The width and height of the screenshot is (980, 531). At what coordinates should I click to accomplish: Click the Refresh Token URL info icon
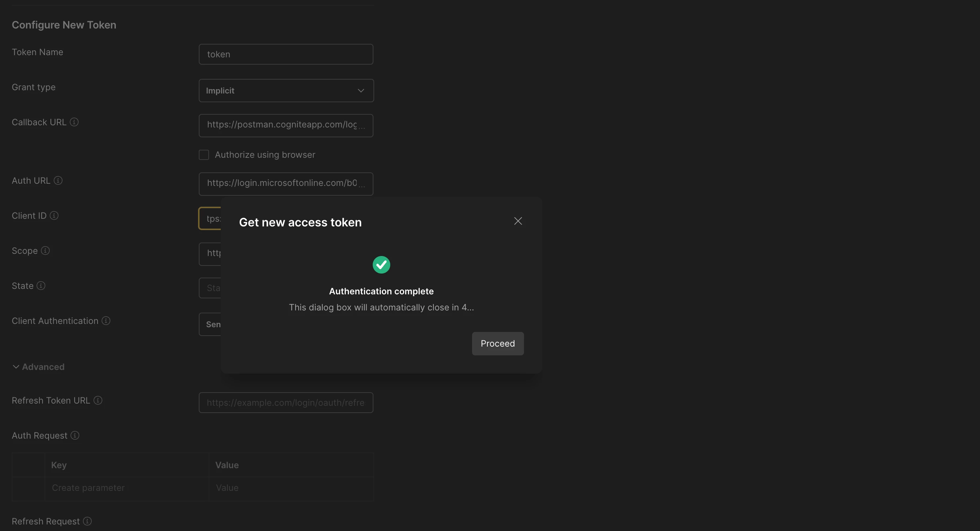(98, 400)
